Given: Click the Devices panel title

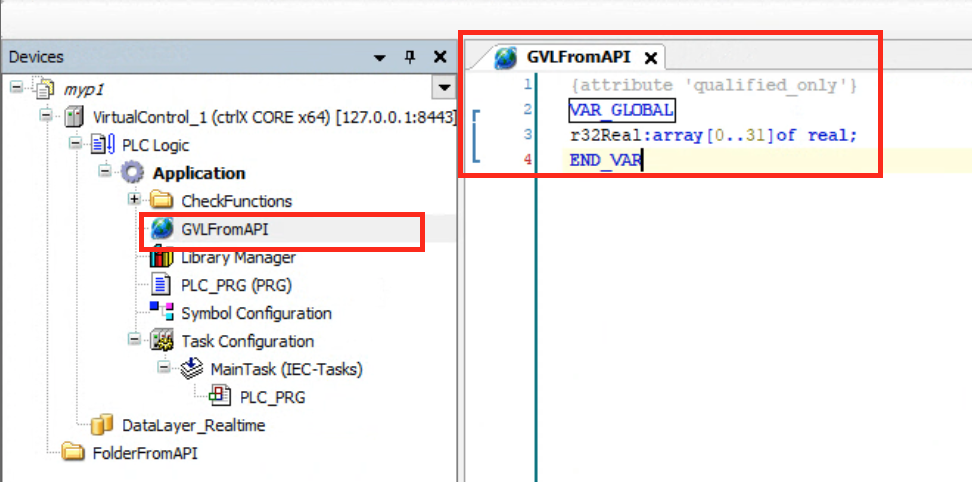Looking at the screenshot, I should point(36,57).
